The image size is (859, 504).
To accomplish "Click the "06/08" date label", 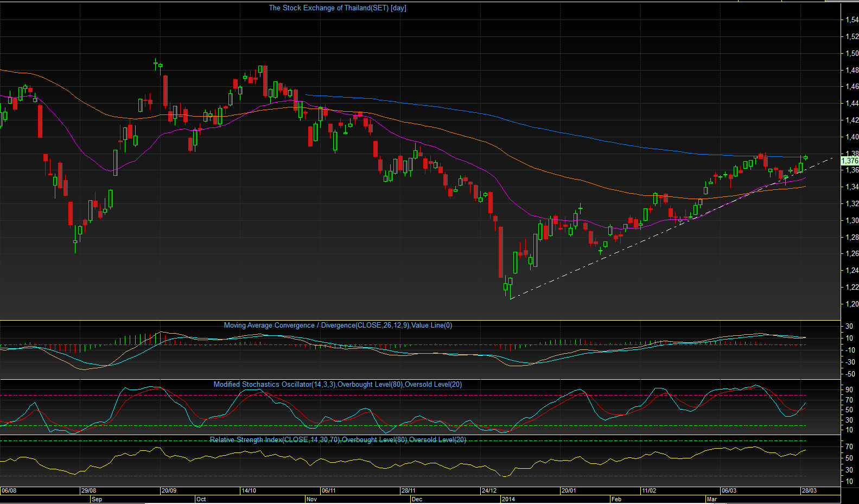I will tap(9, 490).
